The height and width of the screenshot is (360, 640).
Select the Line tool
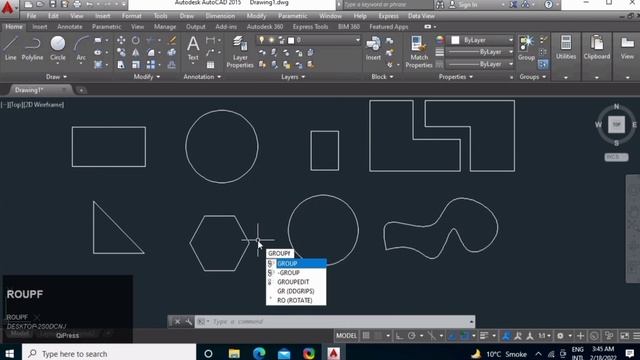10,48
